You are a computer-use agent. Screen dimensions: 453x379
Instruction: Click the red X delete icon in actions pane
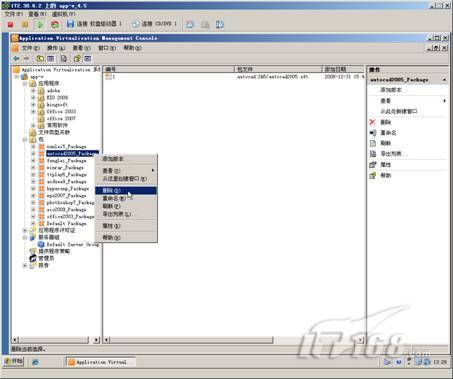coord(373,122)
